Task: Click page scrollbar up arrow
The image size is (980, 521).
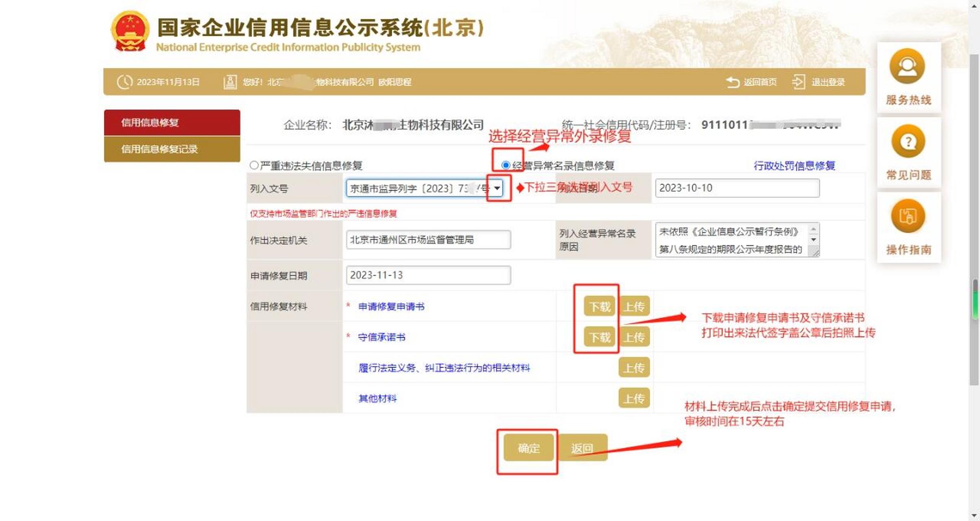Action: coord(974,5)
